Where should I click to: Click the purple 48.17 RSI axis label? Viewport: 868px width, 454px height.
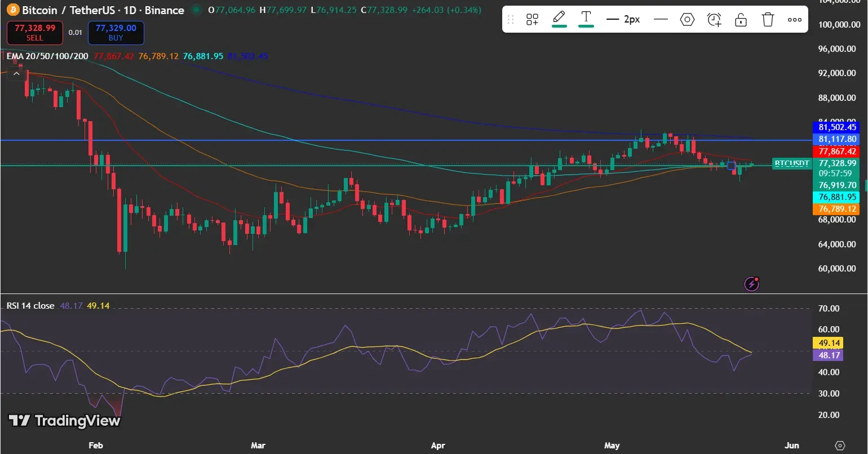(x=828, y=355)
